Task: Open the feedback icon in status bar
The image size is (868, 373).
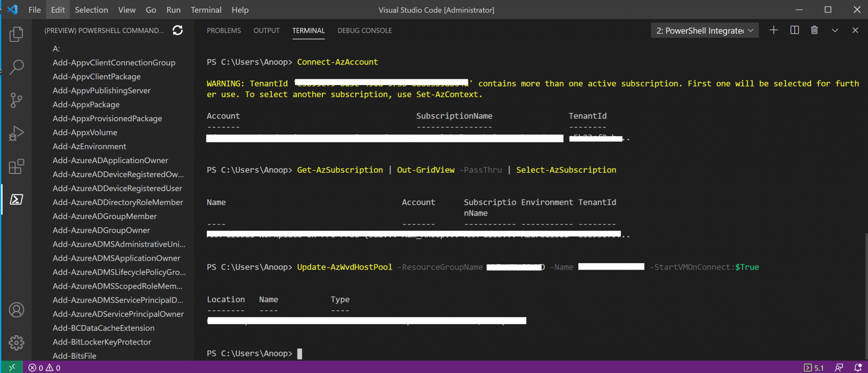Action: [x=839, y=367]
